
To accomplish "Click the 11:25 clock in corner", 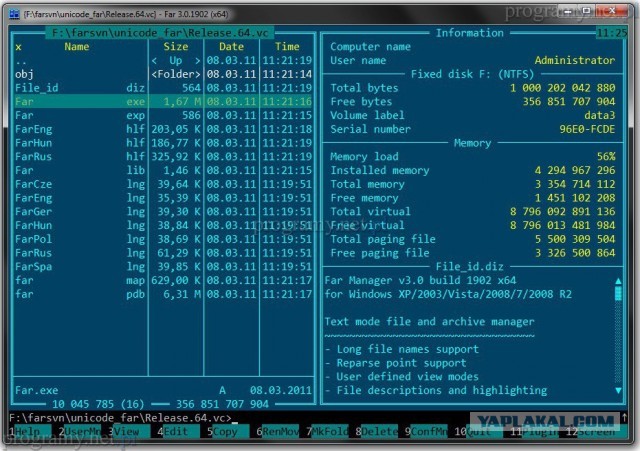I will [x=611, y=33].
